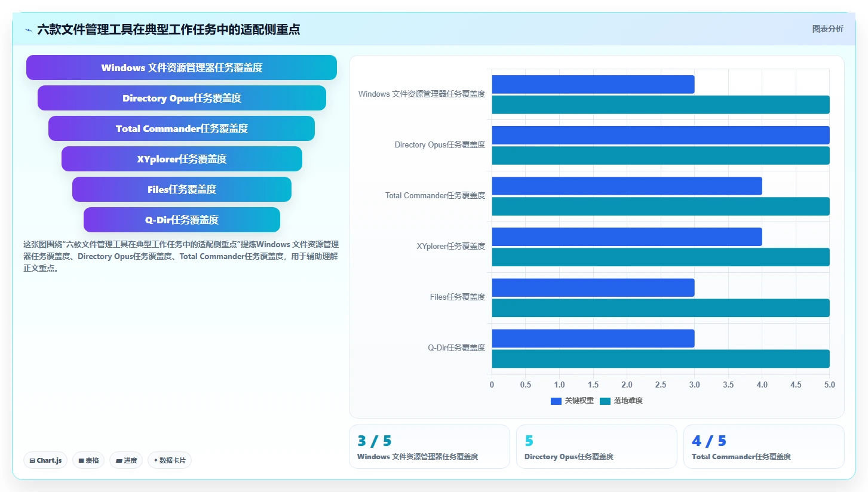Click the chart y-axis label Q-Dir任务覆盖度

[x=456, y=348]
